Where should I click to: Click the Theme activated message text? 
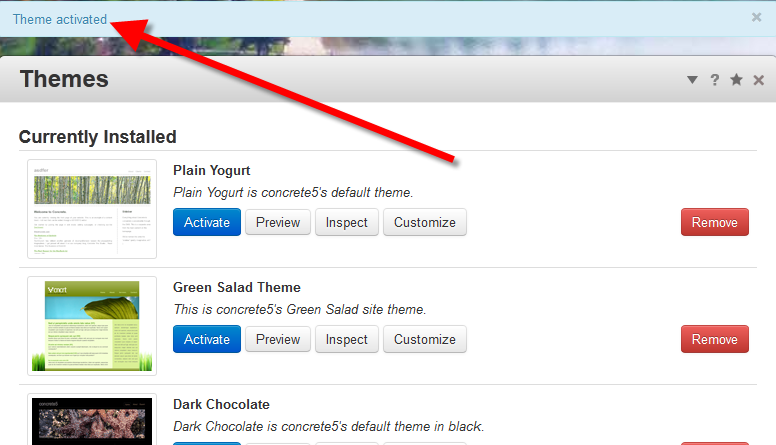click(60, 19)
